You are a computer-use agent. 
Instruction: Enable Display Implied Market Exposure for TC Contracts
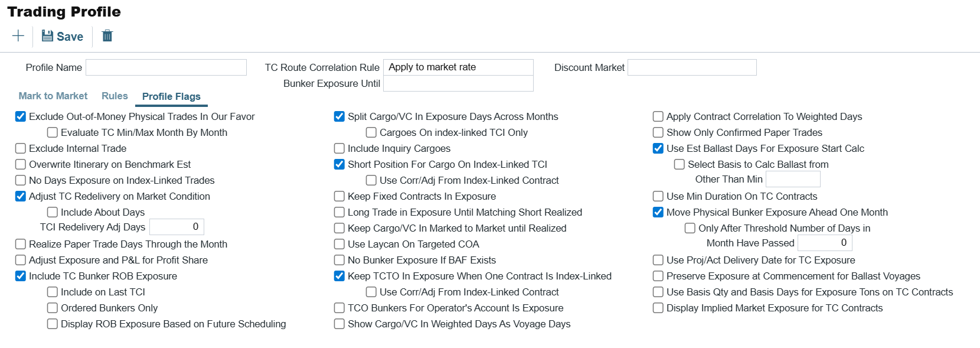point(658,308)
